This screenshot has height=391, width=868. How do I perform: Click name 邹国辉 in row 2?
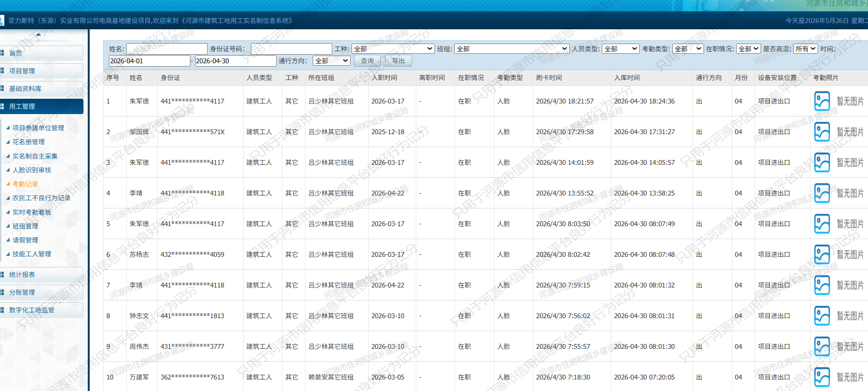[x=139, y=132]
